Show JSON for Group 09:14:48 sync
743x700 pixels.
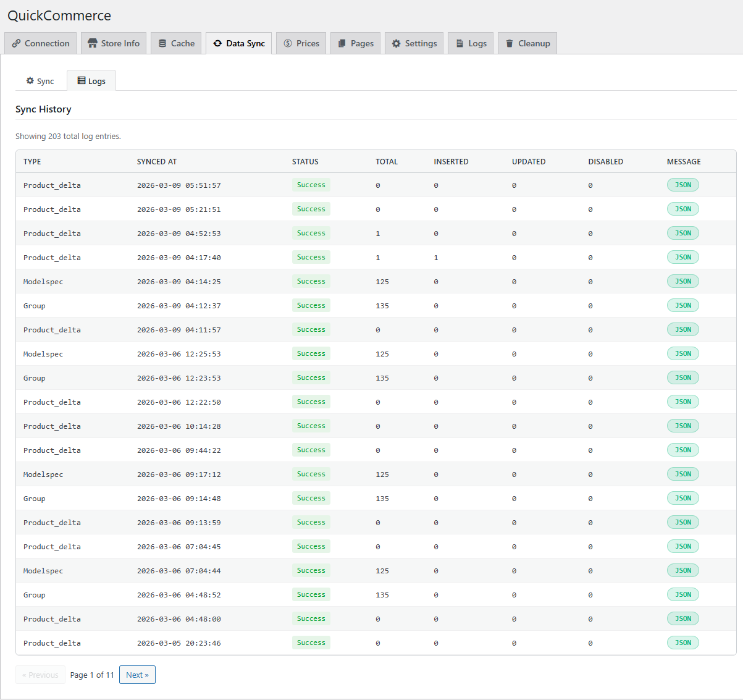pyautogui.click(x=683, y=498)
